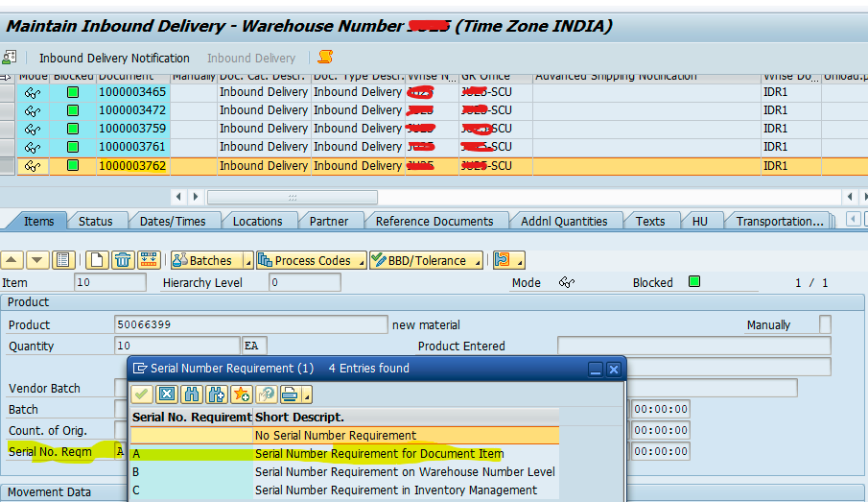Click the Item number field showing 10
The image size is (868, 502).
coord(110,282)
